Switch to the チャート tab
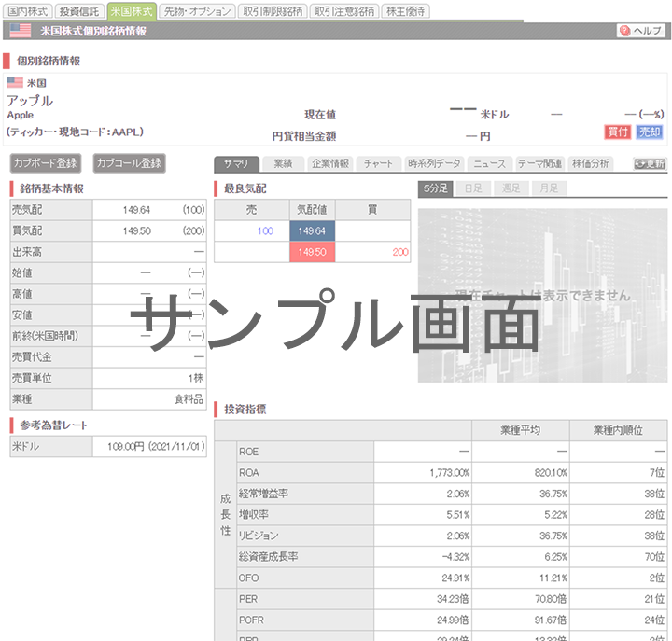This screenshot has height=641, width=672. pos(378,163)
